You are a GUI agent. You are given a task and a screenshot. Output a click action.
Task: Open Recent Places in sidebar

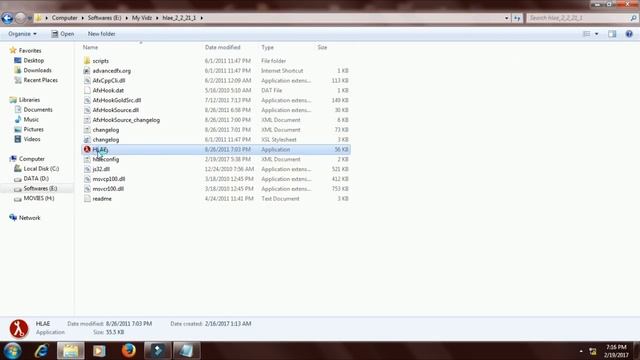40,80
